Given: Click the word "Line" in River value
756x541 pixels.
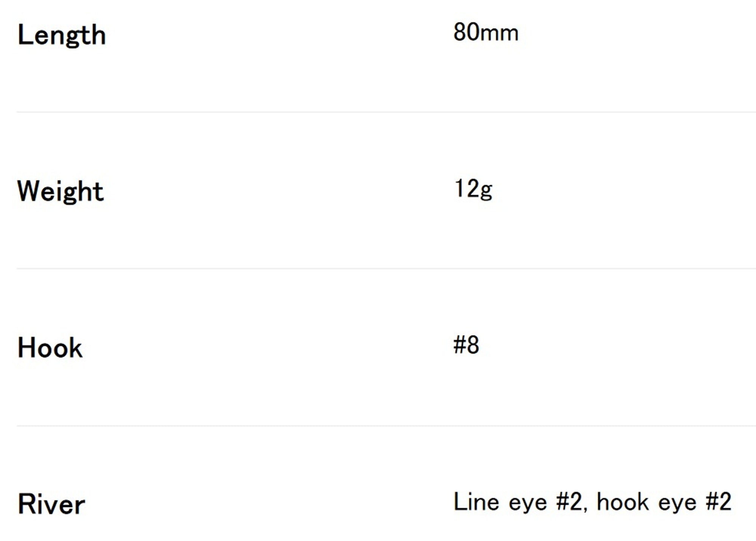Looking at the screenshot, I should tap(476, 502).
